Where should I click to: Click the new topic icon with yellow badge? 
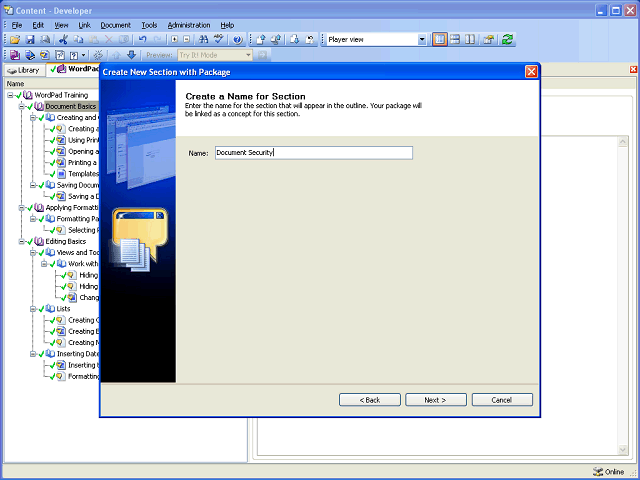(x=45, y=55)
